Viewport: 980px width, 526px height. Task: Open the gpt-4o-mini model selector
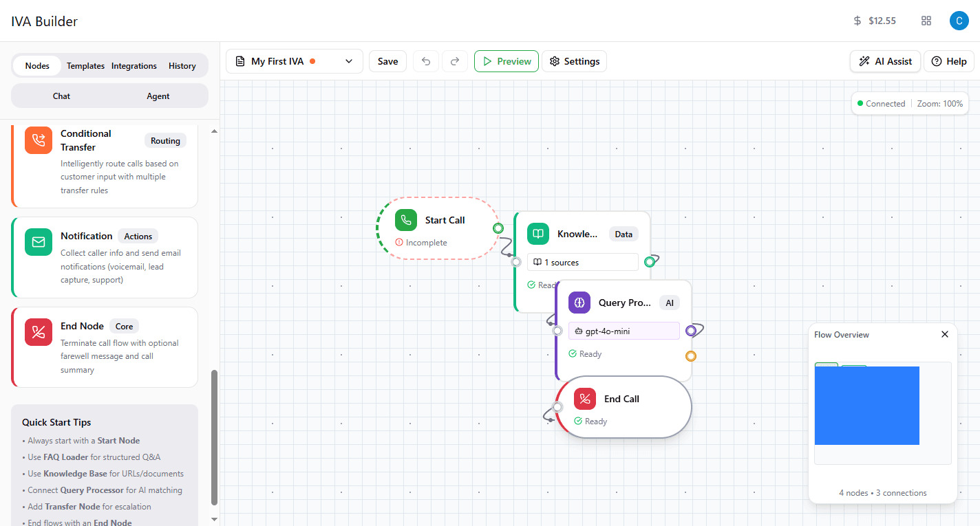coord(624,331)
